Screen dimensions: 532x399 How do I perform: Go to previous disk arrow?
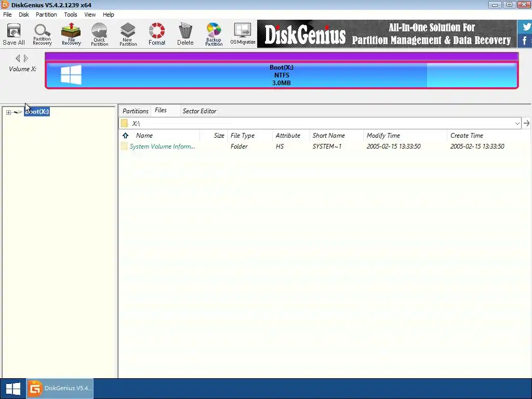[18, 58]
